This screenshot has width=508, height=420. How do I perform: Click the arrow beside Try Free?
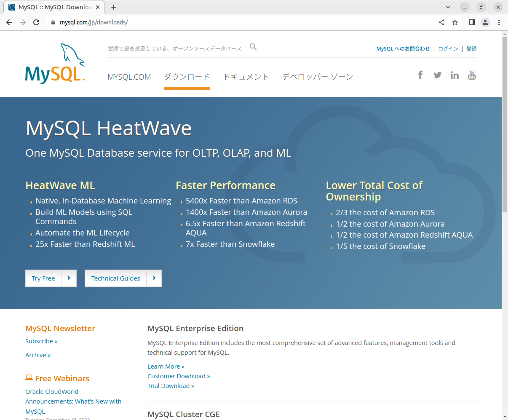[69, 278]
